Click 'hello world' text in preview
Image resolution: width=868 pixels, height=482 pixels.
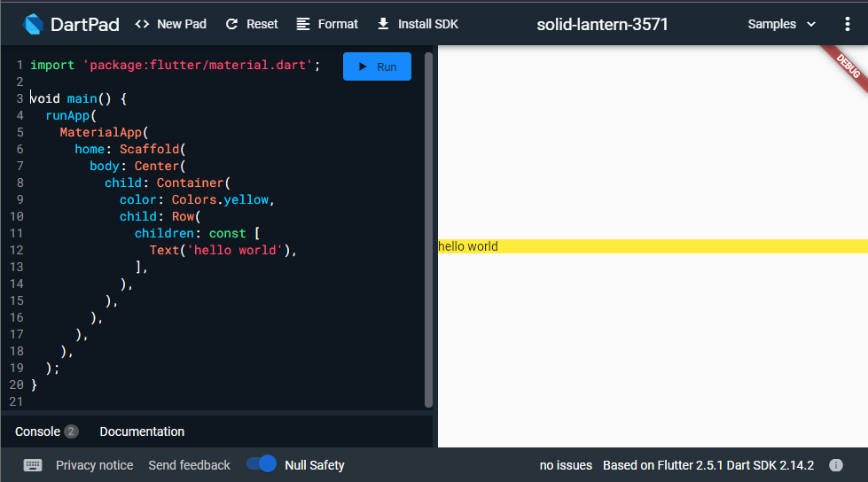(468, 246)
